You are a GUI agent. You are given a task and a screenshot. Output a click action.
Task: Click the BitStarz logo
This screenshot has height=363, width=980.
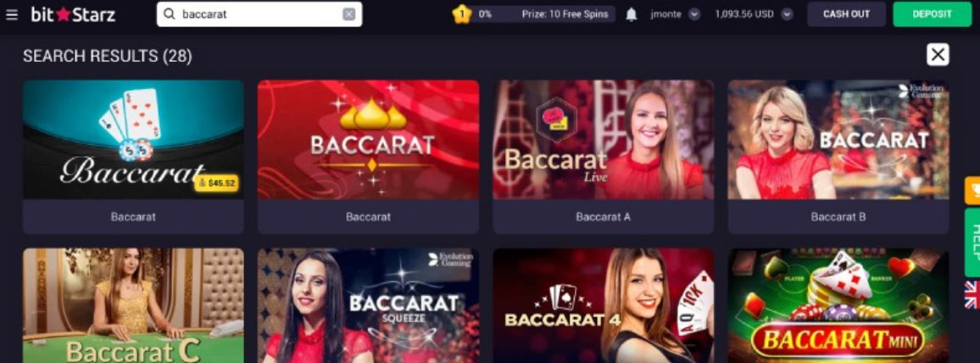[x=73, y=14]
